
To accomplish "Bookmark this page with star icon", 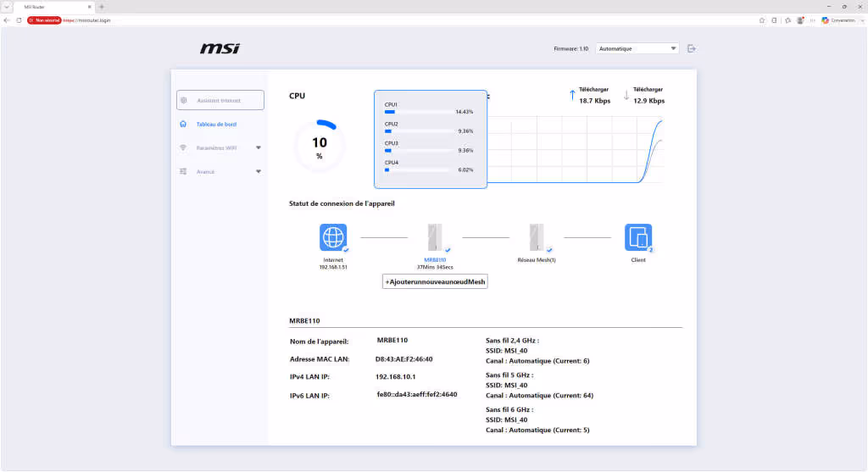I will tap(762, 20).
